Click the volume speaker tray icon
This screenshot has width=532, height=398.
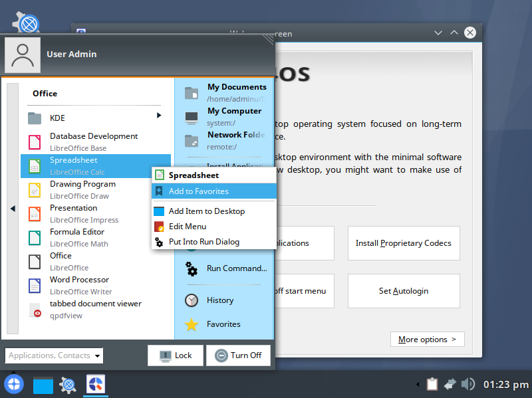(x=468, y=385)
